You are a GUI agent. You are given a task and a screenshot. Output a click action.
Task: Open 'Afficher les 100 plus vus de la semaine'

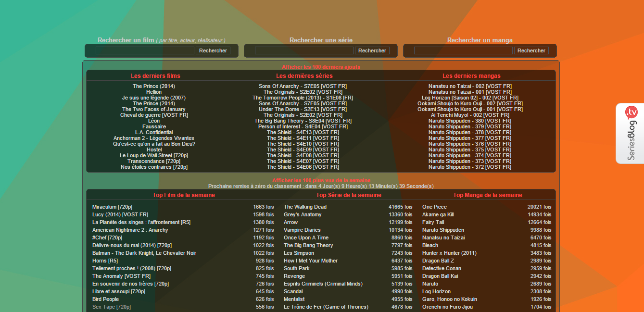pyautogui.click(x=322, y=180)
